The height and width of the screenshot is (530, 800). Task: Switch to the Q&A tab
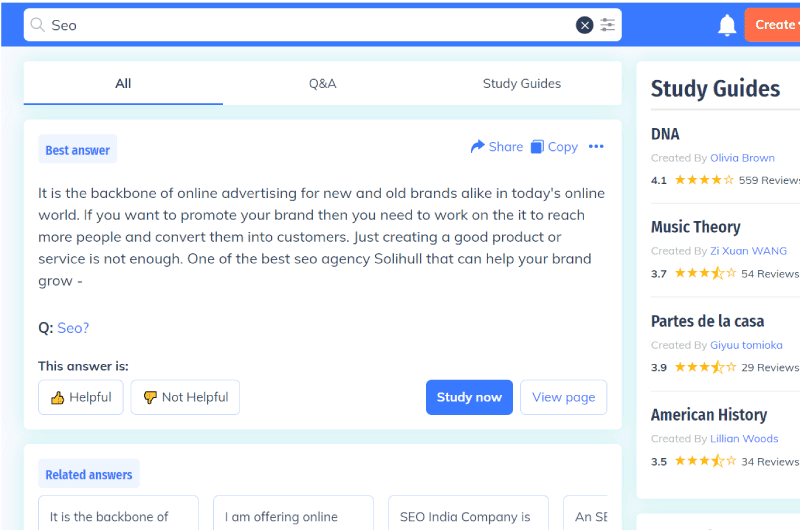(322, 84)
